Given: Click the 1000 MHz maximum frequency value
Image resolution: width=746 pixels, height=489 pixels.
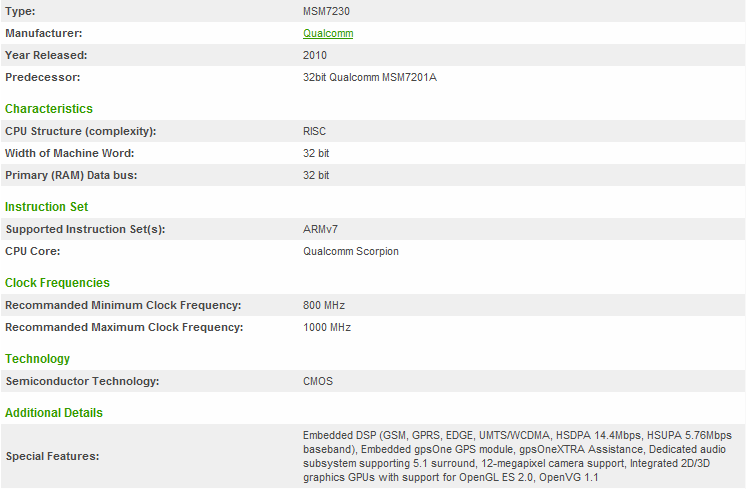Looking at the screenshot, I should 327,327.
